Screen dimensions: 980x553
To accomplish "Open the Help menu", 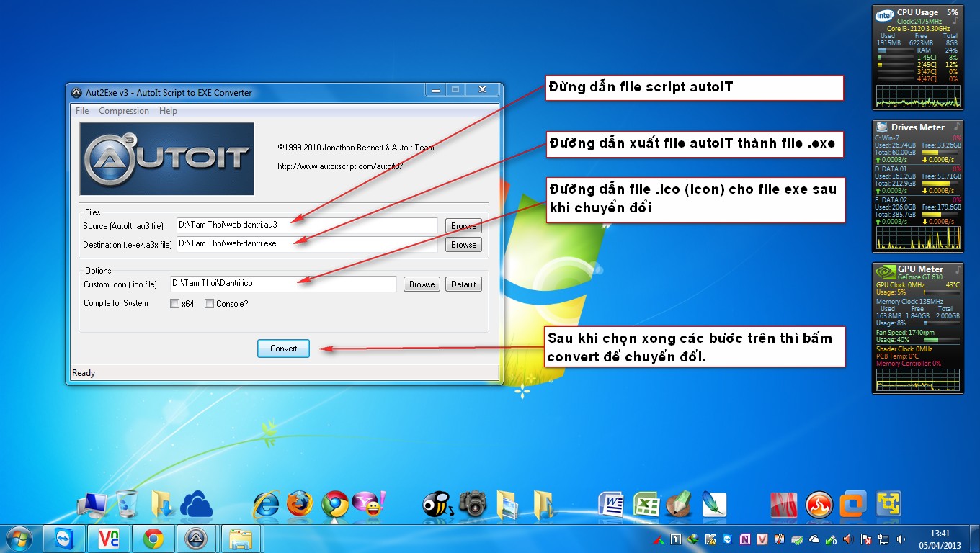I will (168, 110).
